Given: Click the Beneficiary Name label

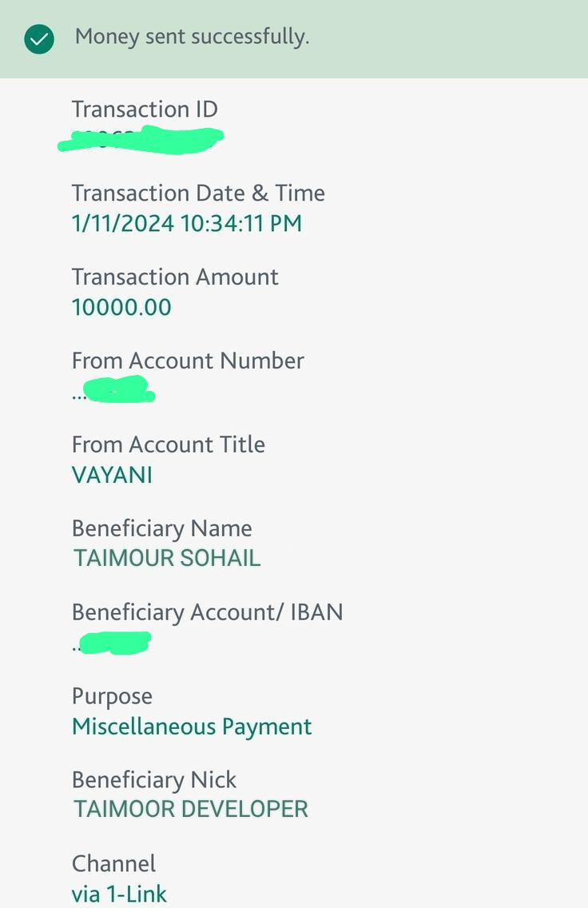Looking at the screenshot, I should tap(161, 528).
